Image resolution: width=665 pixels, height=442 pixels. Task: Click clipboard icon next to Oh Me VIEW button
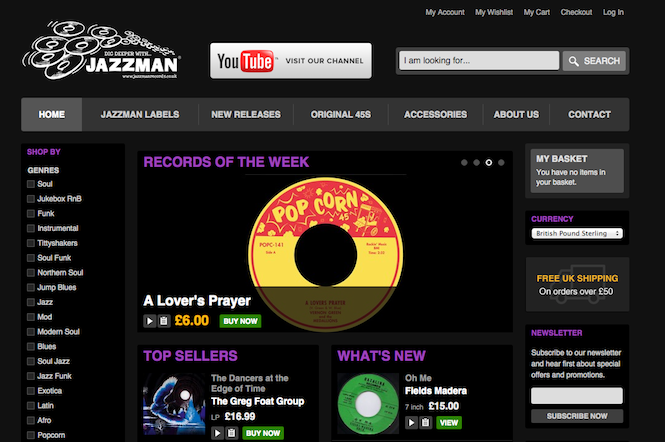(426, 422)
